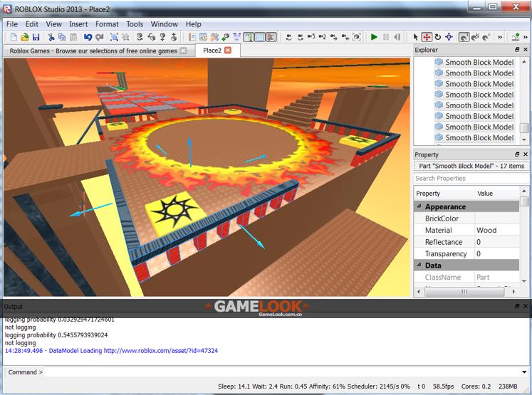Copy selection using the toolbar copy icon
This screenshot has height=395, width=532.
[x=62, y=37]
